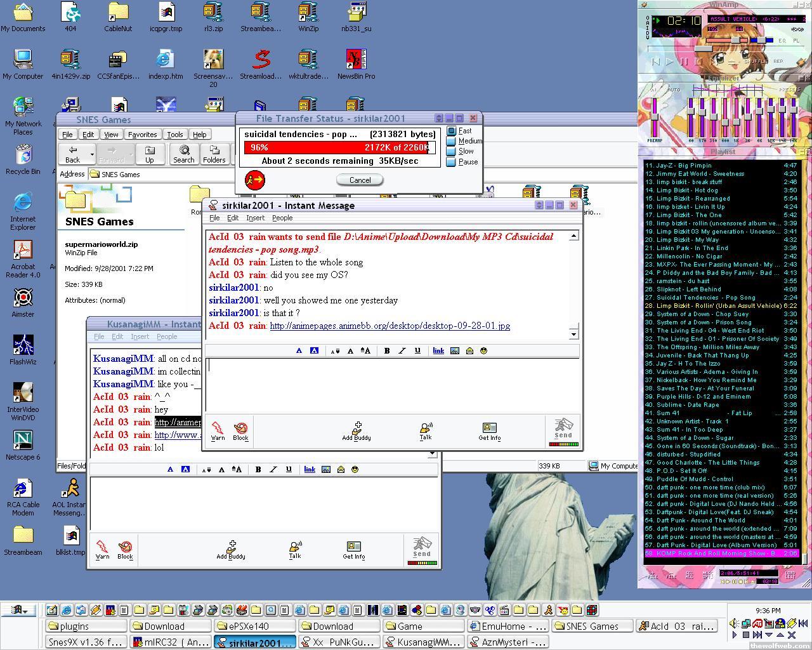Insert smiley in sirkilar2001 message toolbar
Image resolution: width=812 pixels, height=650 pixels.
tap(483, 350)
